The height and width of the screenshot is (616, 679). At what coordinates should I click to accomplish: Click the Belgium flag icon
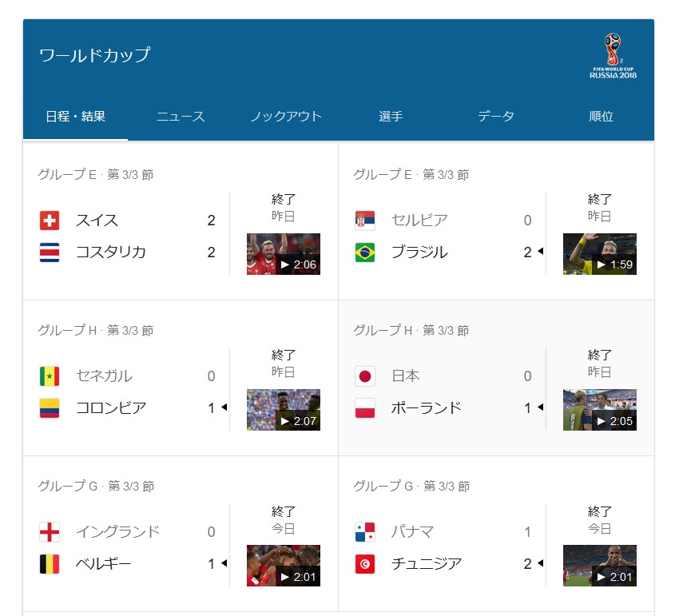coord(50,564)
